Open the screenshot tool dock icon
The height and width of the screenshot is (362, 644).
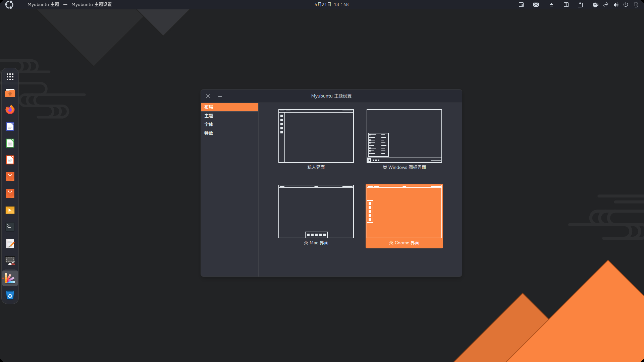(10, 260)
